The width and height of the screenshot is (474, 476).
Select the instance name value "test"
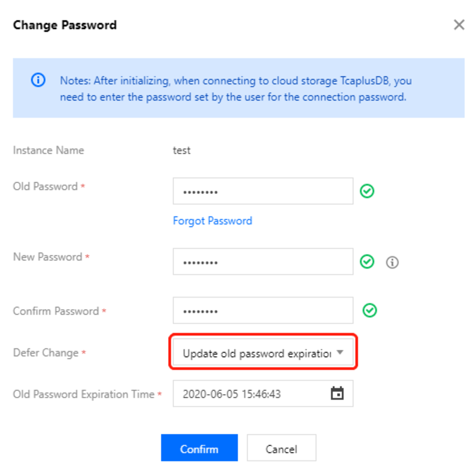click(182, 151)
